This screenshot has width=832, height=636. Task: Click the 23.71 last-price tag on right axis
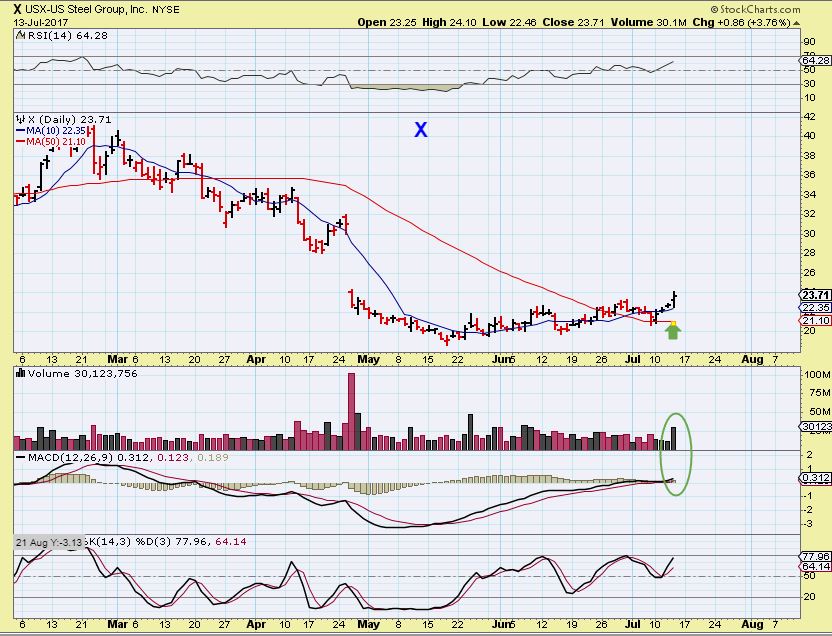pos(816,295)
